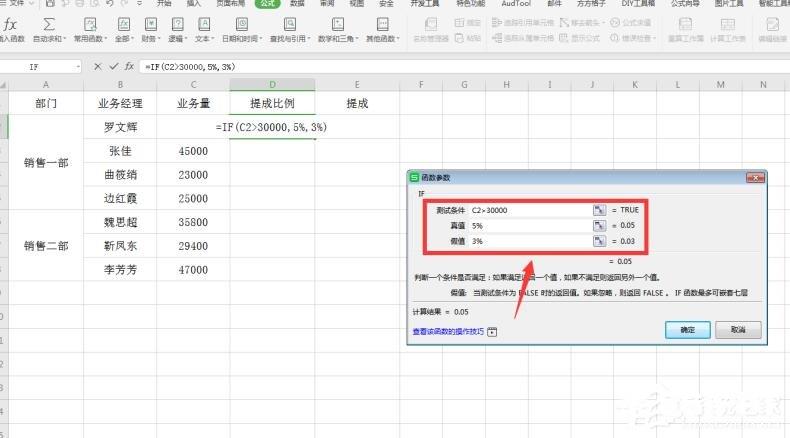
Task: Click range selector icon for 假值 field
Action: (599, 241)
